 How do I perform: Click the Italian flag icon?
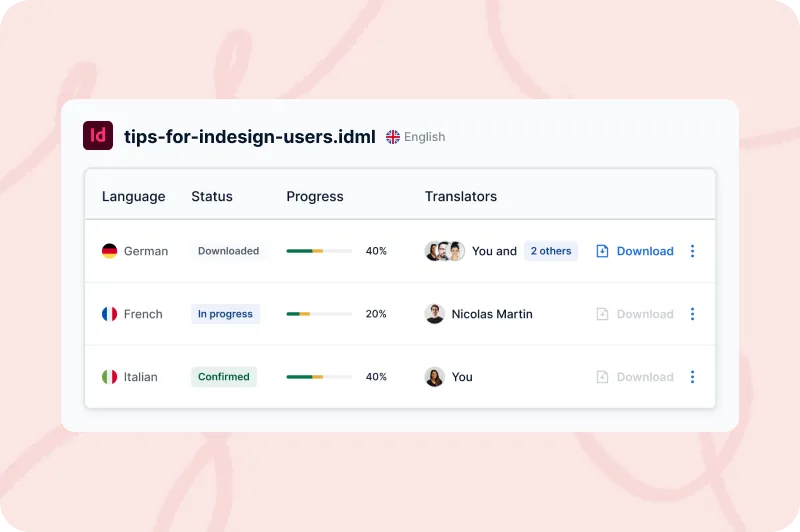(109, 377)
